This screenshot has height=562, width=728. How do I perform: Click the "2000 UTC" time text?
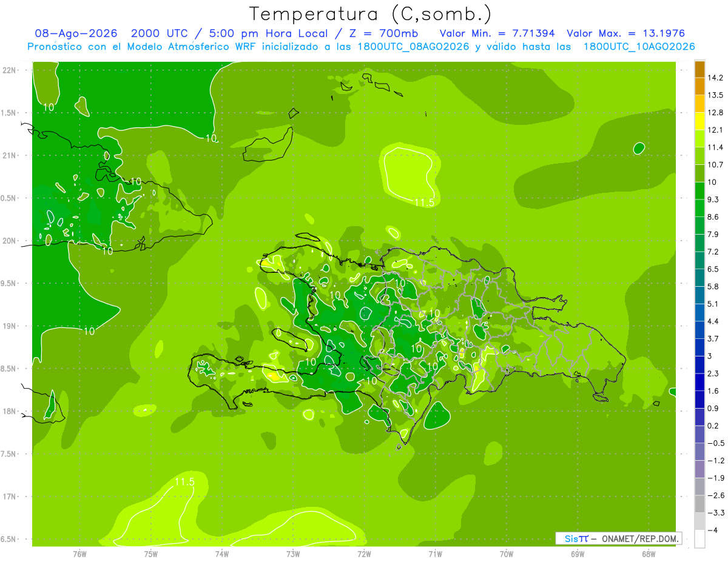160,33
